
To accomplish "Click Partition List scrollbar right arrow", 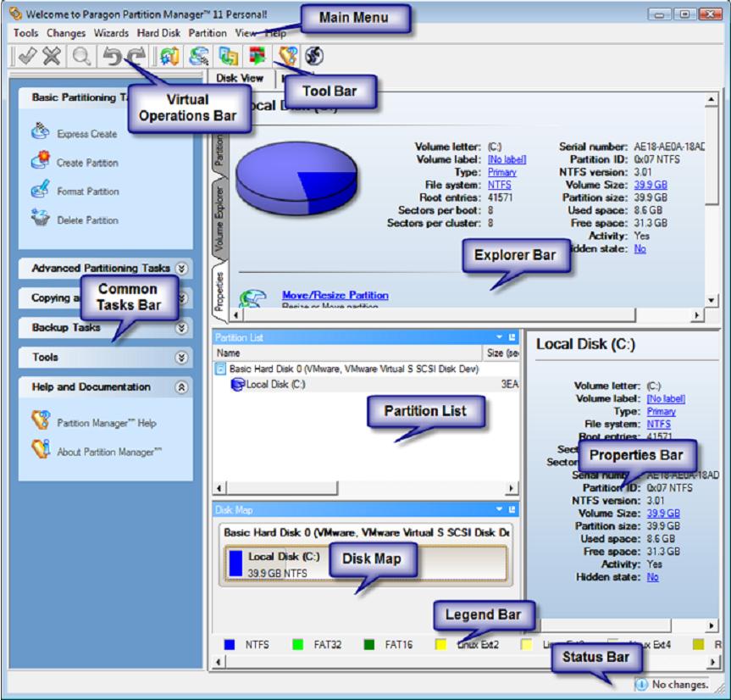I will [512, 488].
